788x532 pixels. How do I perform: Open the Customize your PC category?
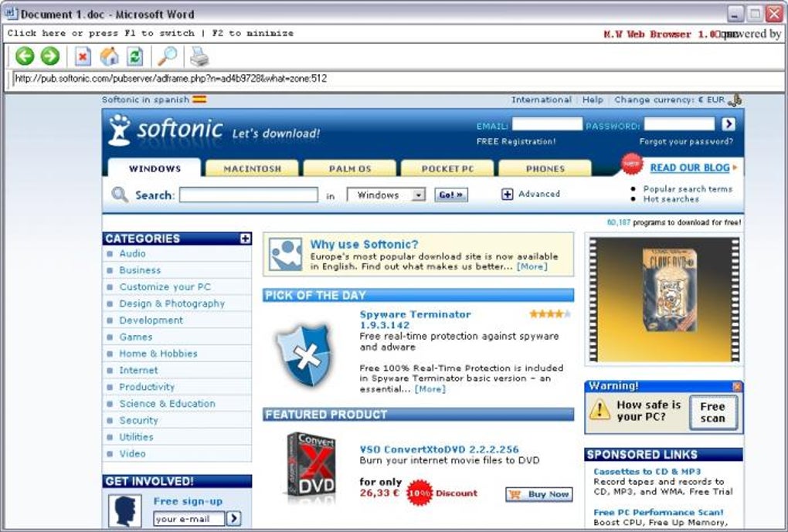[165, 287]
